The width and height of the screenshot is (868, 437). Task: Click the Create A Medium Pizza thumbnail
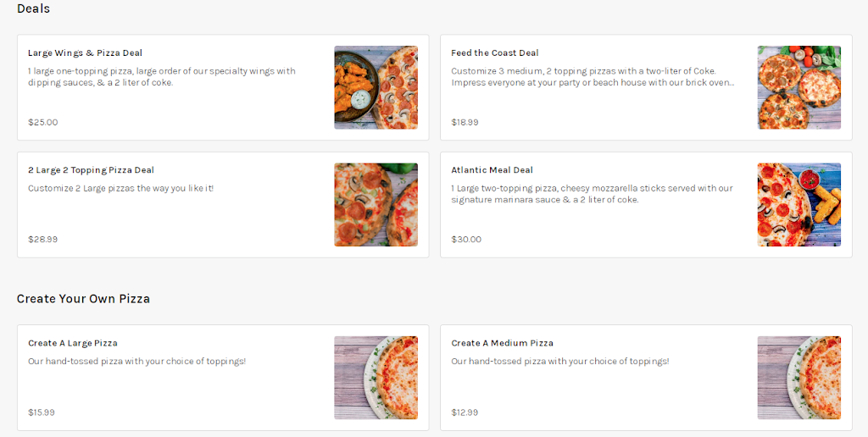coord(798,378)
